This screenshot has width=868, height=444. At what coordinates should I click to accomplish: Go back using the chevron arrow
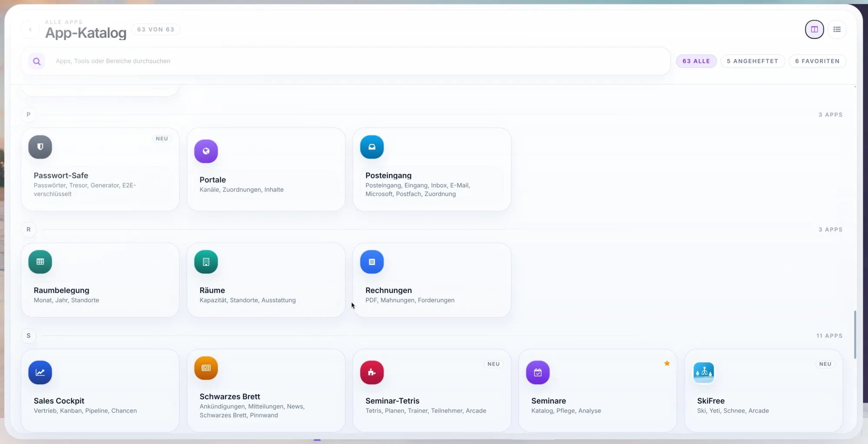click(30, 29)
